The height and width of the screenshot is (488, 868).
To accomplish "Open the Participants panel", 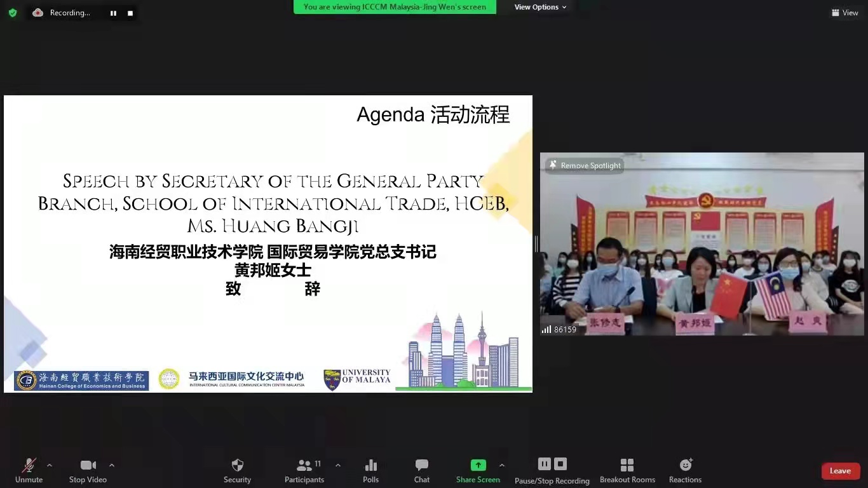I will tap(304, 470).
